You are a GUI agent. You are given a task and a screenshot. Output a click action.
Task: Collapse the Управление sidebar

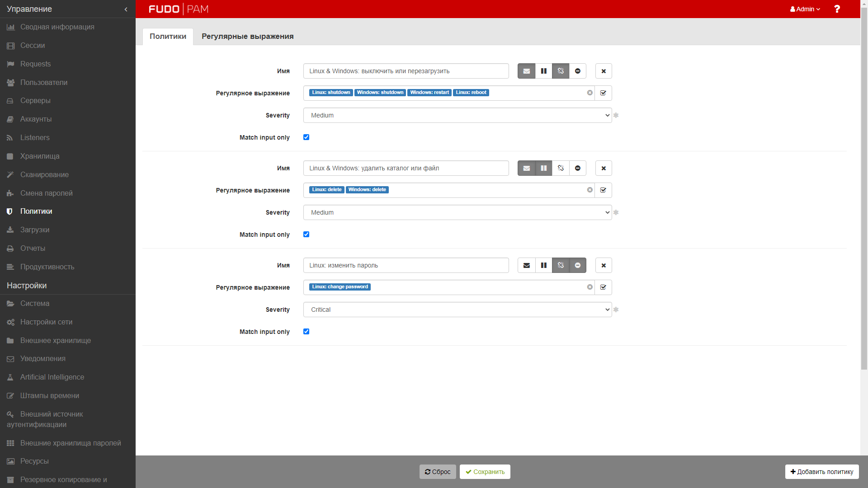coord(126,9)
